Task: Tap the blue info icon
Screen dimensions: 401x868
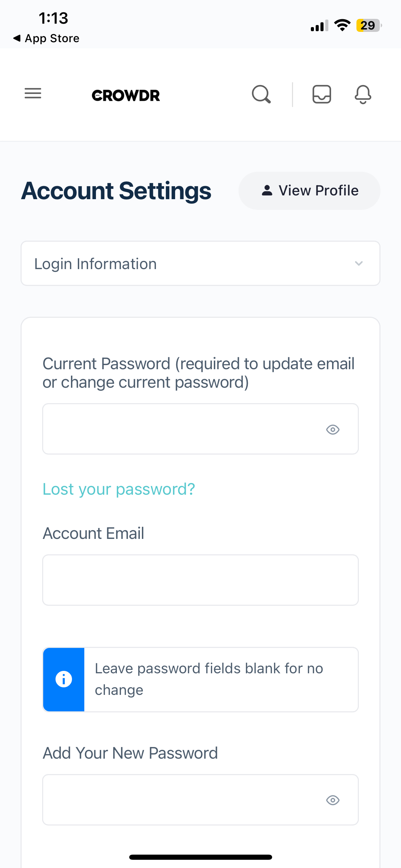Action: (x=64, y=679)
